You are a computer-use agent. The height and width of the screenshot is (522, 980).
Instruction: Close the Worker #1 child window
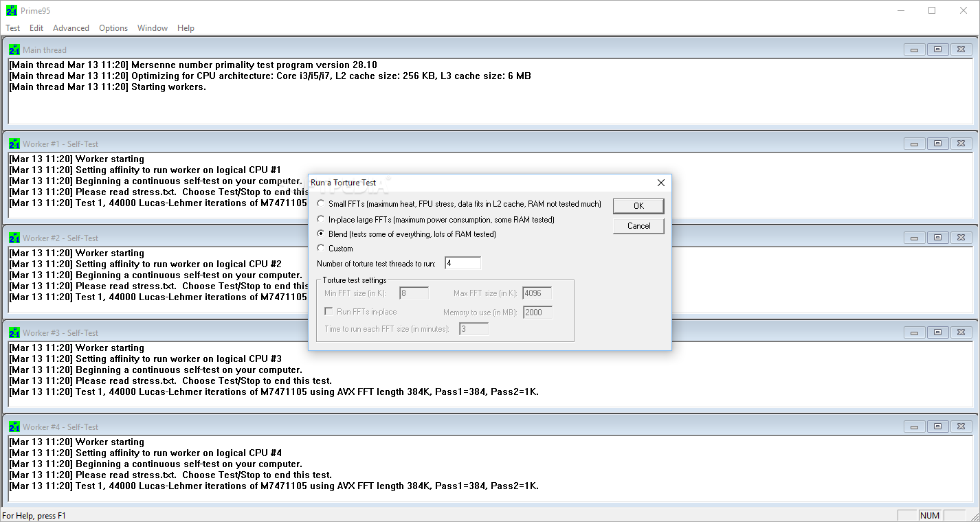(961, 144)
